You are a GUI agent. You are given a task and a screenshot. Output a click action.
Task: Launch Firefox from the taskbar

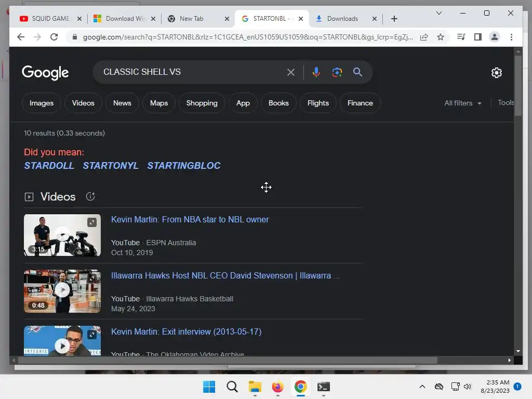click(277, 387)
